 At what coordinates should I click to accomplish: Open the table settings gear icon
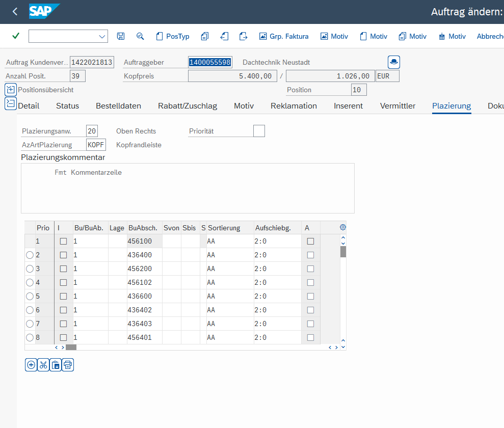(x=343, y=227)
